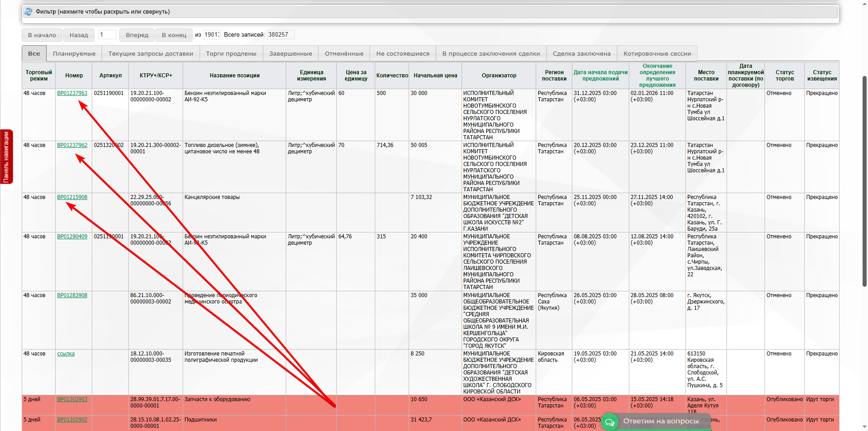The width and height of the screenshot is (868, 431).
Task: Sort by Дата начала подачи предложений header
Action: [600, 76]
